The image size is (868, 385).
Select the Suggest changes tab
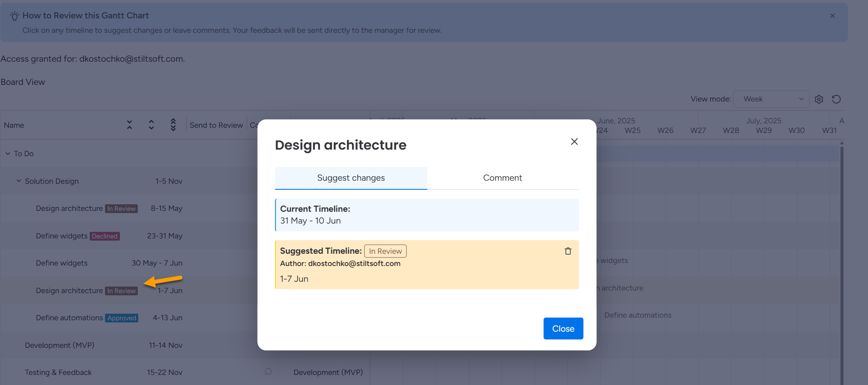click(x=350, y=178)
